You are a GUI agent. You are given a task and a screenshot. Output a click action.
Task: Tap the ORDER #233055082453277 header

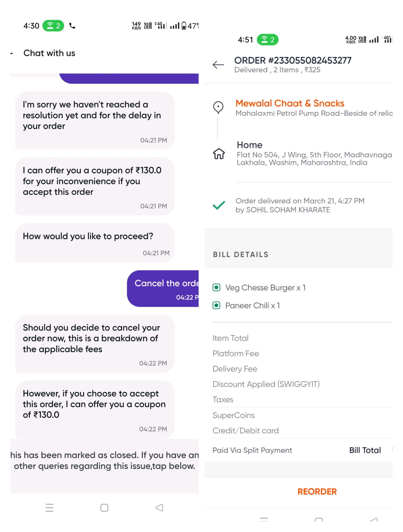pos(292,61)
